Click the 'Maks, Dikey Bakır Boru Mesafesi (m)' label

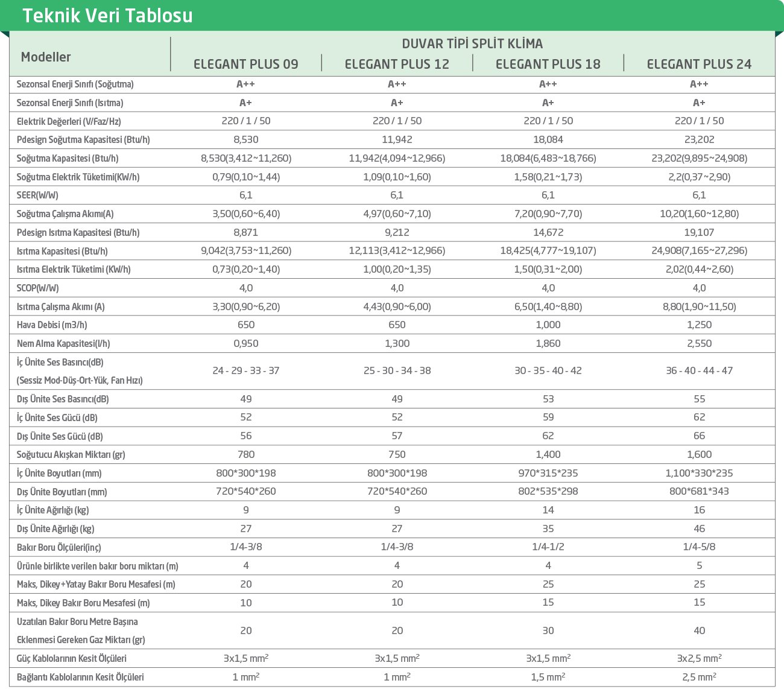point(84,603)
